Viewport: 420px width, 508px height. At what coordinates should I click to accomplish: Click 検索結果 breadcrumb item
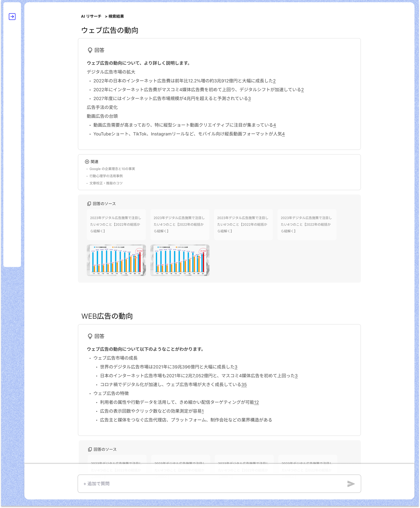pyautogui.click(x=116, y=16)
